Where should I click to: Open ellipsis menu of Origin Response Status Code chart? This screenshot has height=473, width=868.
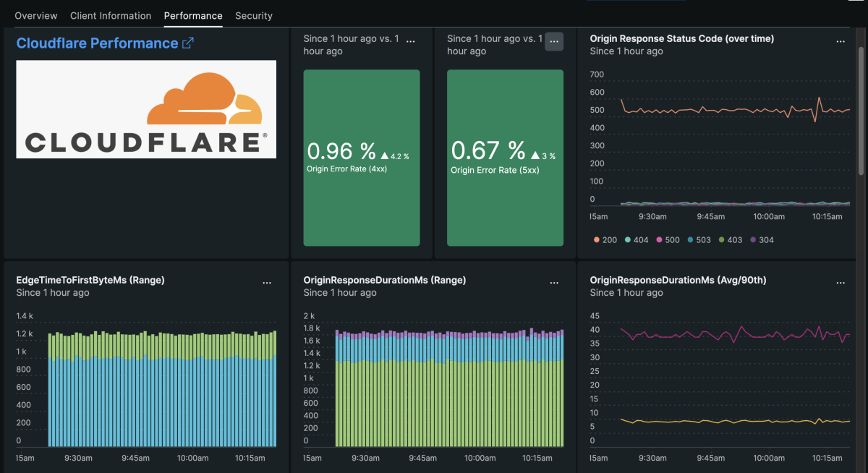(841, 42)
